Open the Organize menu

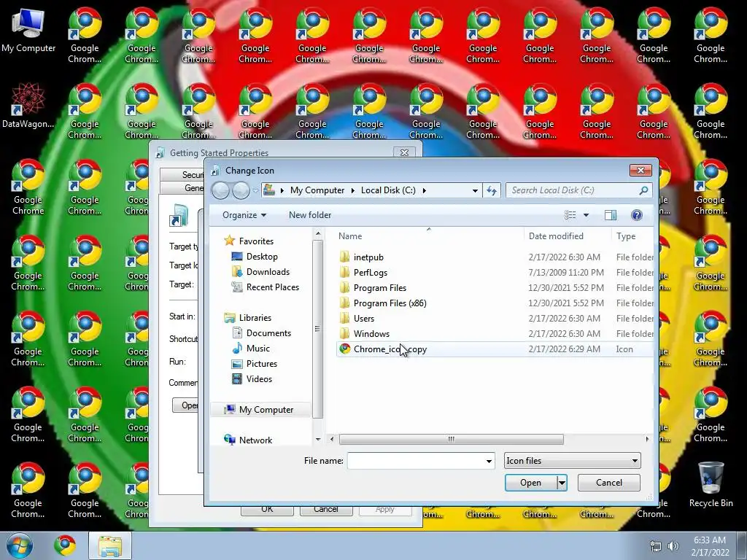pyautogui.click(x=244, y=215)
